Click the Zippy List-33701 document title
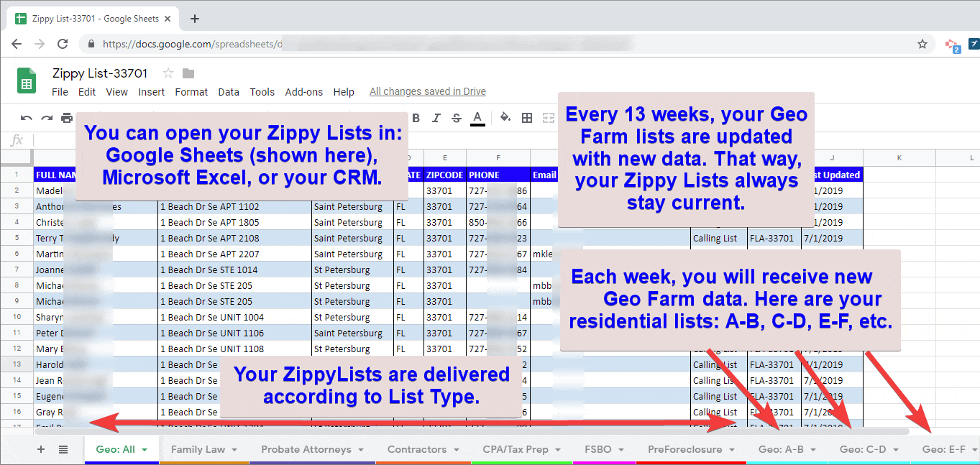This screenshot has width=980, height=465. [100, 73]
